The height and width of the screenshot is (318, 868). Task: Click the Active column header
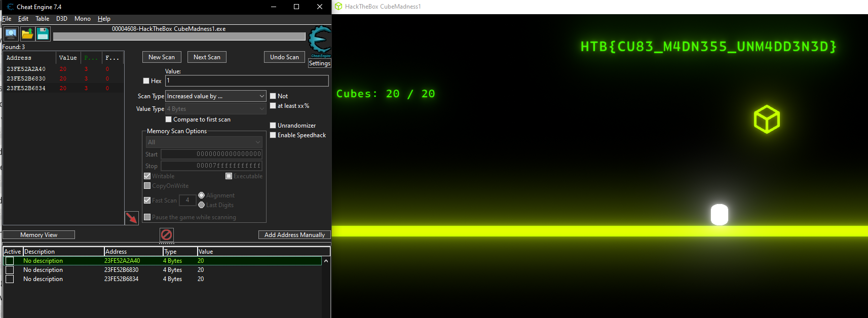(13, 252)
